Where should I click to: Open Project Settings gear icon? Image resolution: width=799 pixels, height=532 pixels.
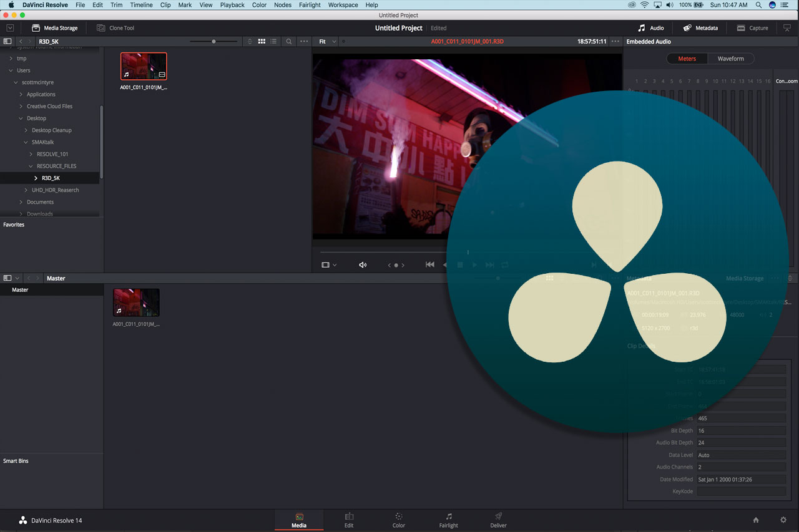(x=783, y=520)
